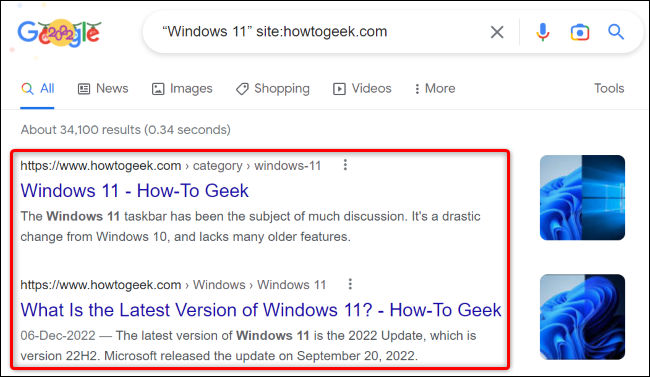The height and width of the screenshot is (377, 650).
Task: Select the All results tab
Action: click(x=37, y=88)
